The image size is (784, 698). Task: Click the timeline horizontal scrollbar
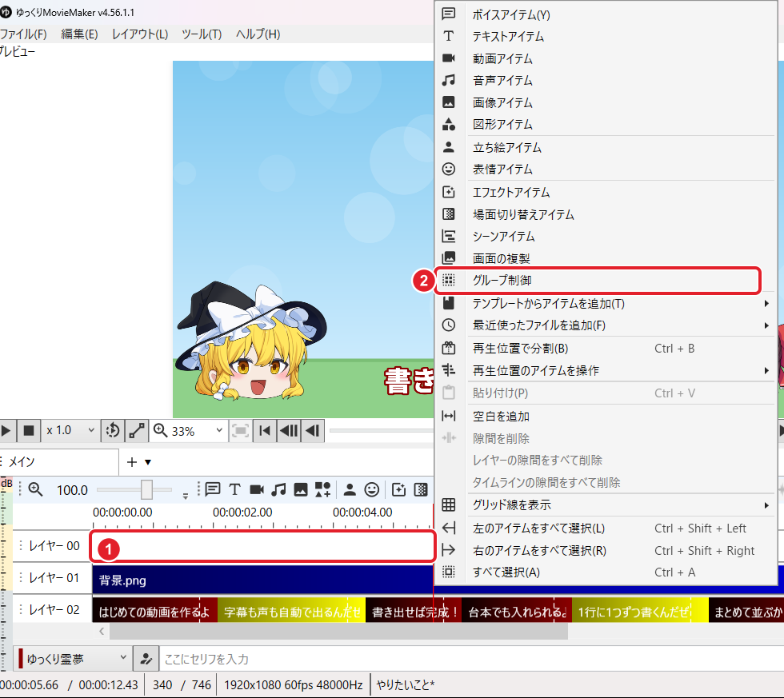click(338, 631)
